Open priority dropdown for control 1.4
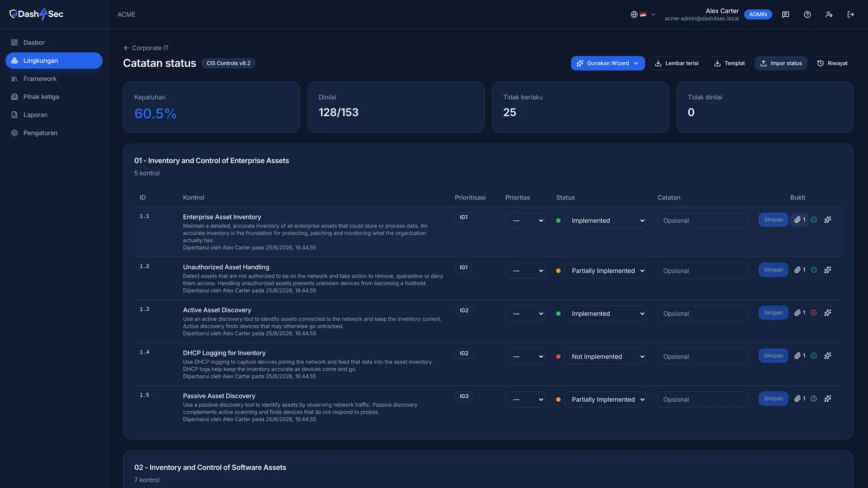 point(525,356)
